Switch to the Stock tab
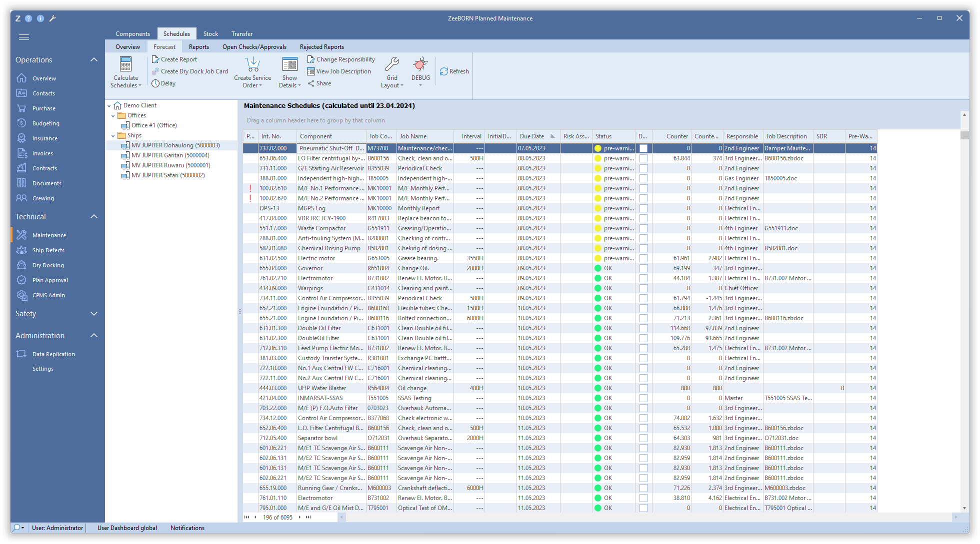The height and width of the screenshot is (544, 980). point(210,34)
